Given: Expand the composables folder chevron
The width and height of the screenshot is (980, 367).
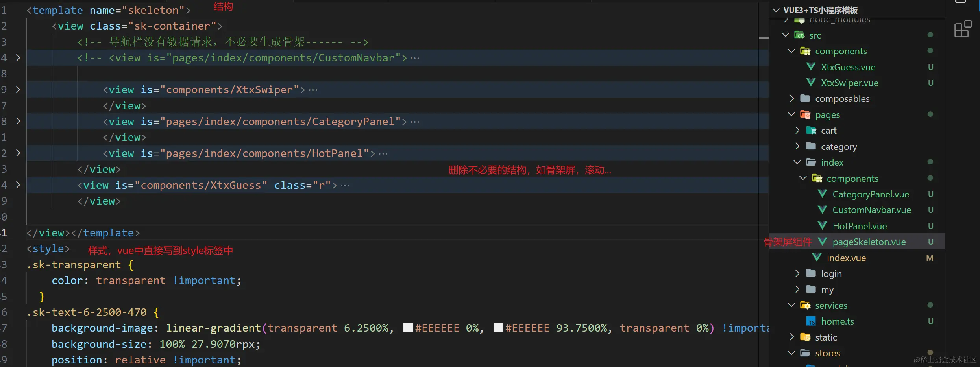Looking at the screenshot, I should point(791,98).
